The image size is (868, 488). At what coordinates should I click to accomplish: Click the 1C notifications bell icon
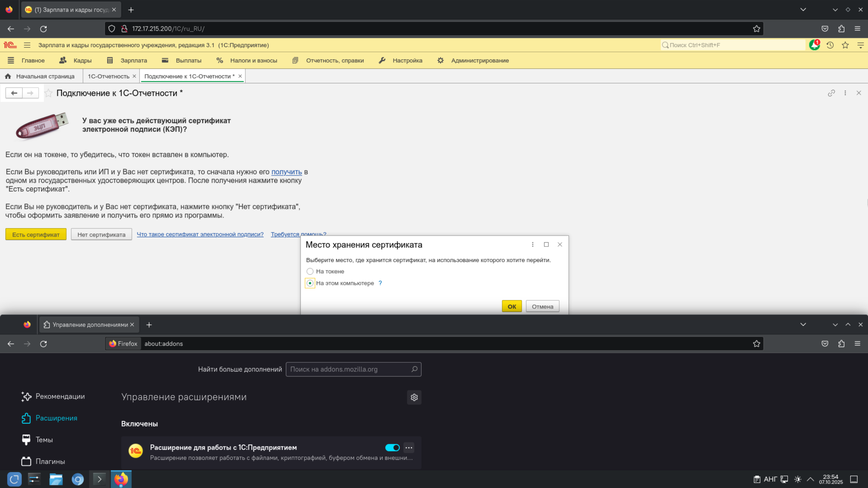point(814,45)
